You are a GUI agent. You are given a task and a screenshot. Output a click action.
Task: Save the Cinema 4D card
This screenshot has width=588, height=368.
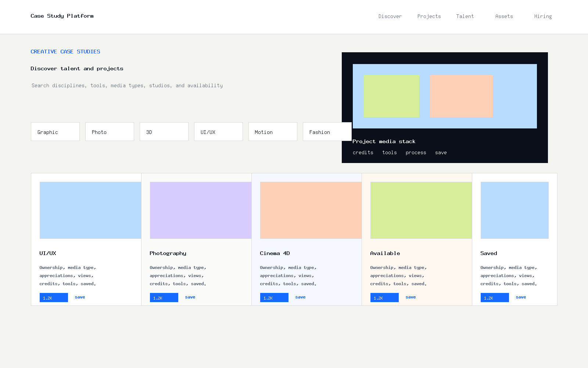coord(300,297)
